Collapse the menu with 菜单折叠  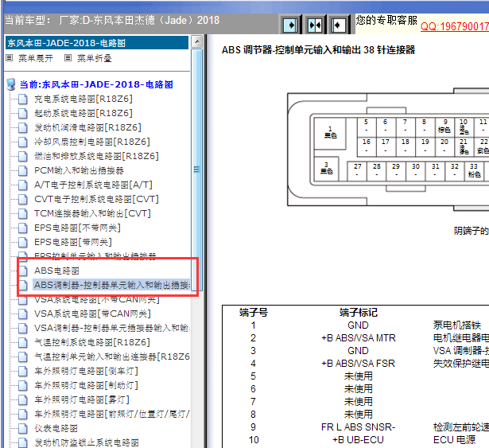pos(94,58)
